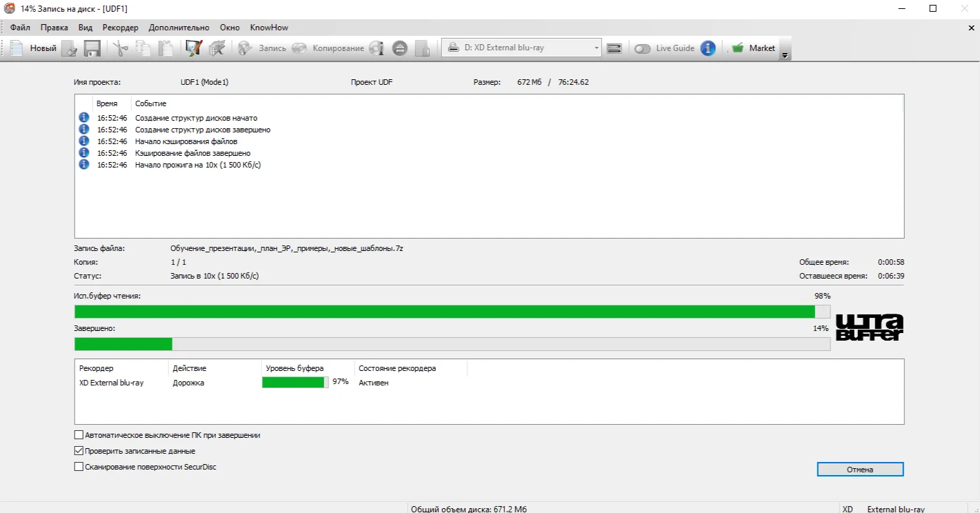Click the Копирование disc copy icon

tap(299, 48)
